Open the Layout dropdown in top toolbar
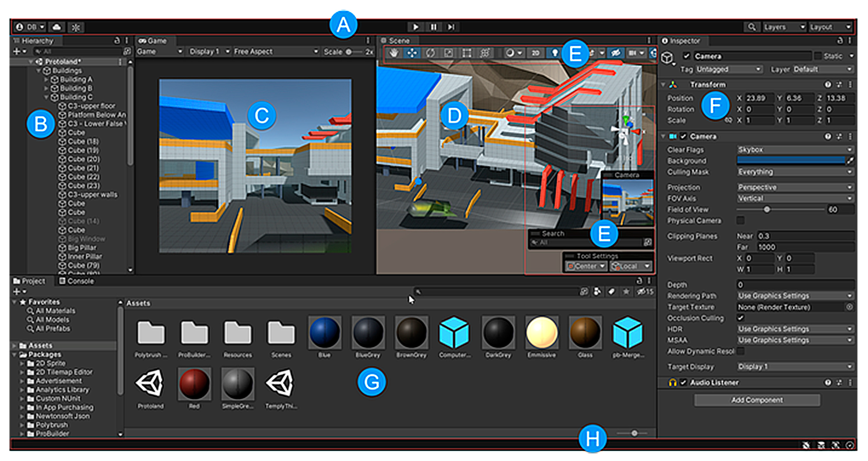Image resolution: width=868 pixels, height=461 pixels. click(x=830, y=27)
